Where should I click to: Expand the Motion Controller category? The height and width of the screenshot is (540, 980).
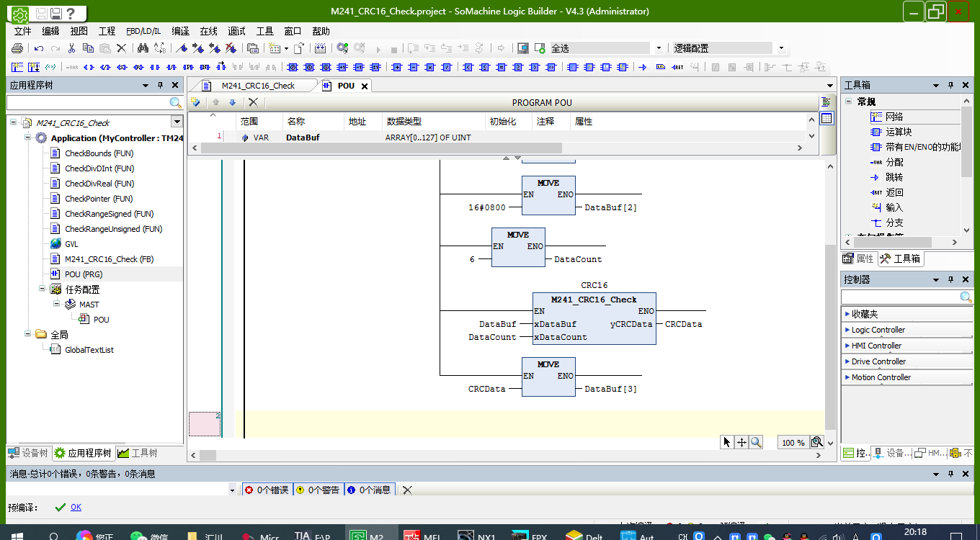click(881, 377)
